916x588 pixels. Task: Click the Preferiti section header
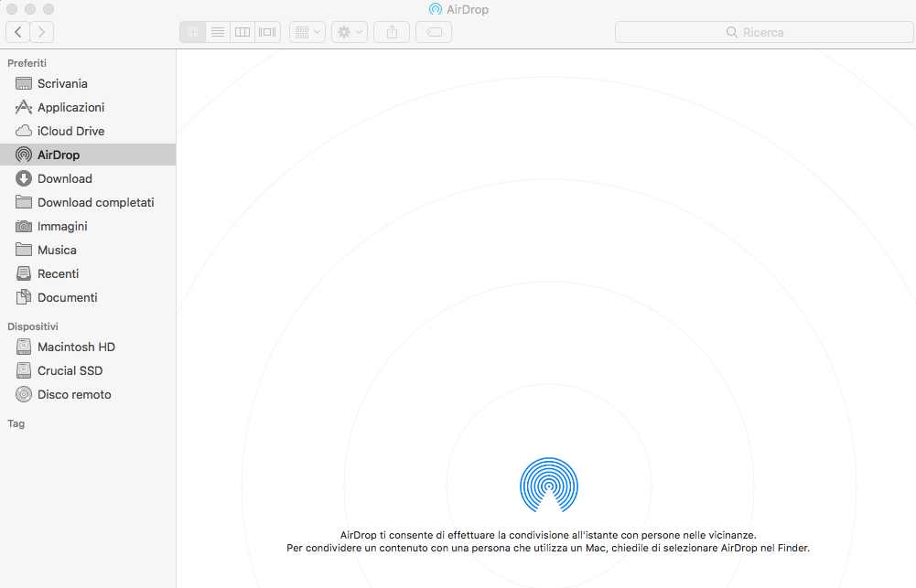point(27,63)
